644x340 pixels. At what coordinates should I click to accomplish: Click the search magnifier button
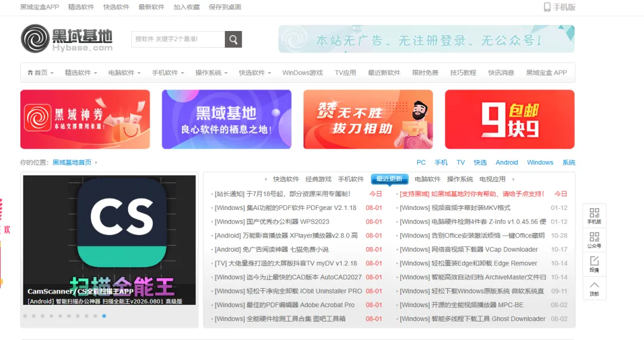(x=233, y=39)
